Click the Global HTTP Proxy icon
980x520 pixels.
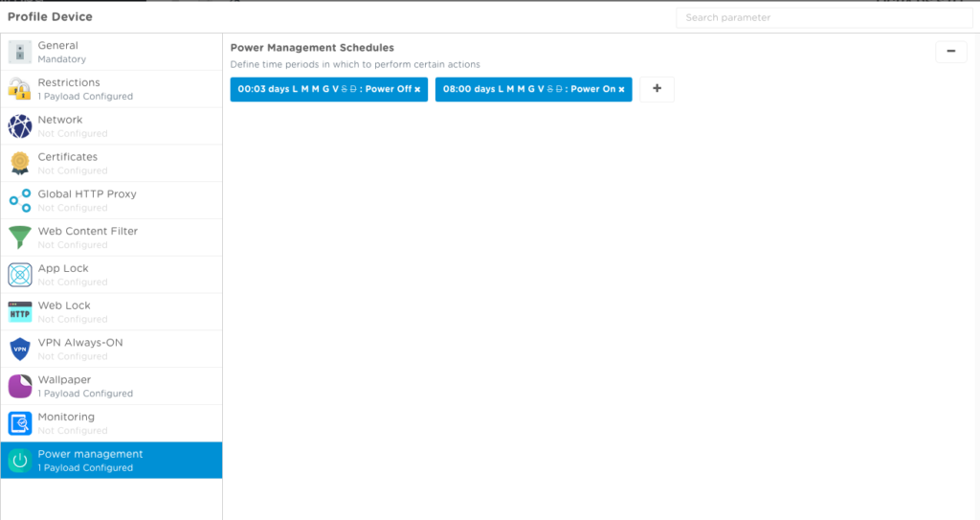pos(20,200)
